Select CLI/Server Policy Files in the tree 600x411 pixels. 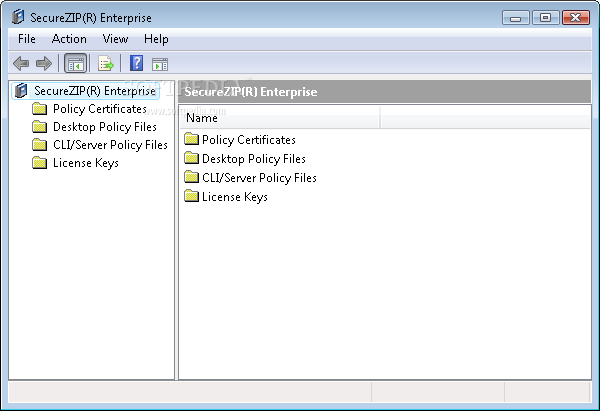coord(110,145)
